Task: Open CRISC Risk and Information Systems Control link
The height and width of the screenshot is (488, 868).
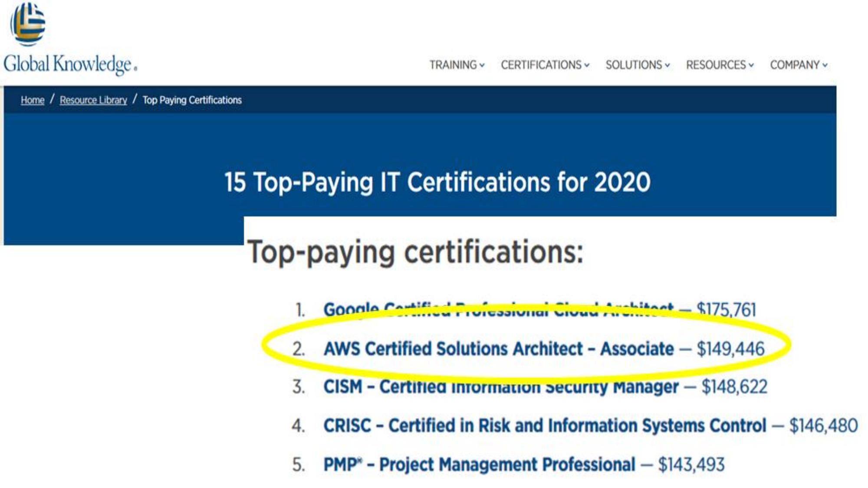Action: (x=545, y=426)
